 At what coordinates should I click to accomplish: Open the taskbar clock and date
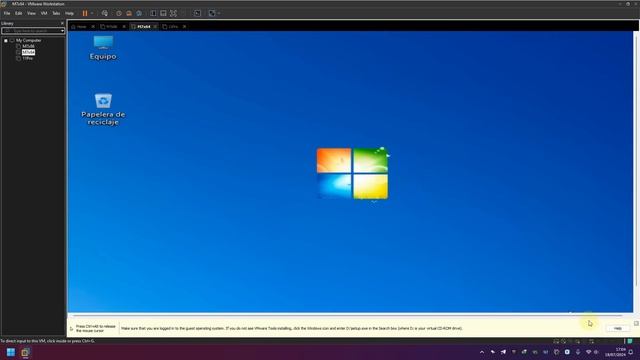coord(615,352)
